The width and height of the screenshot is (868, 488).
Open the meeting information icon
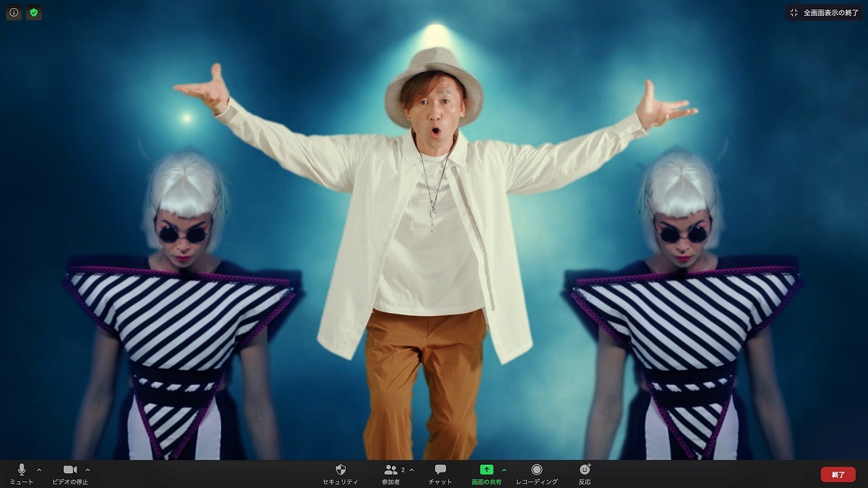point(14,12)
